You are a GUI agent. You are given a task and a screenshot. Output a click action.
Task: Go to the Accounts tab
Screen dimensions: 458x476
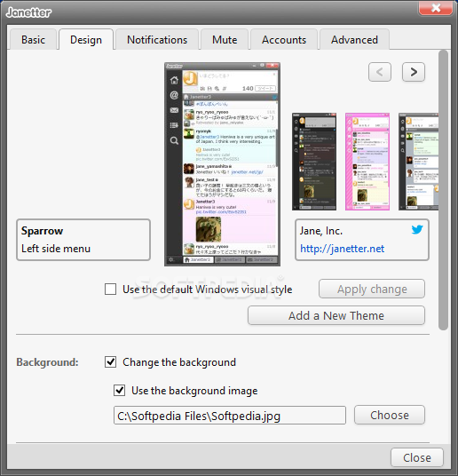point(284,40)
